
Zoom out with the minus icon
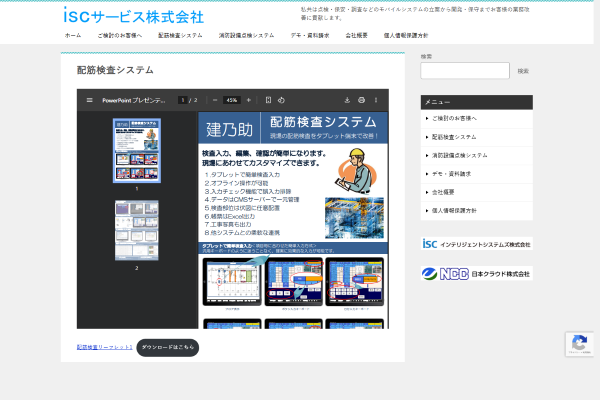coord(215,100)
